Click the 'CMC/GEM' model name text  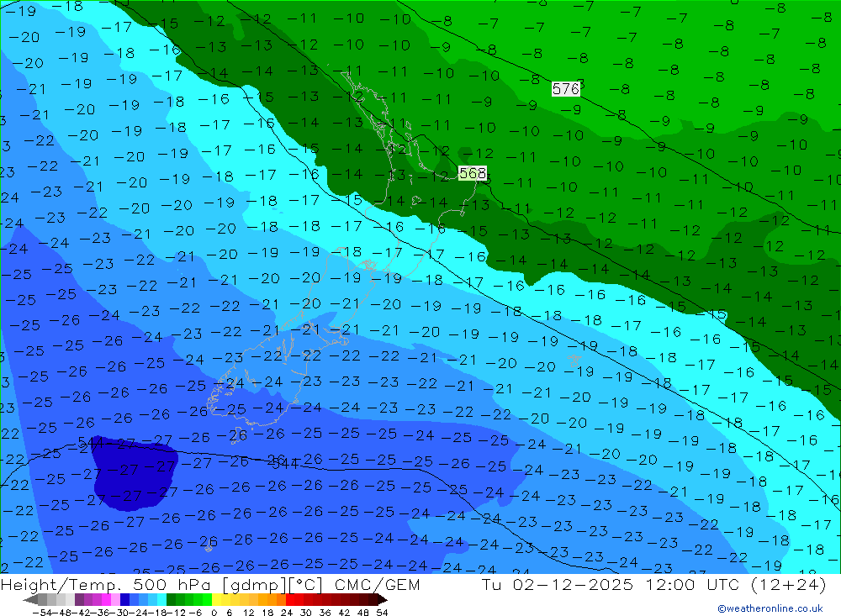(377, 584)
